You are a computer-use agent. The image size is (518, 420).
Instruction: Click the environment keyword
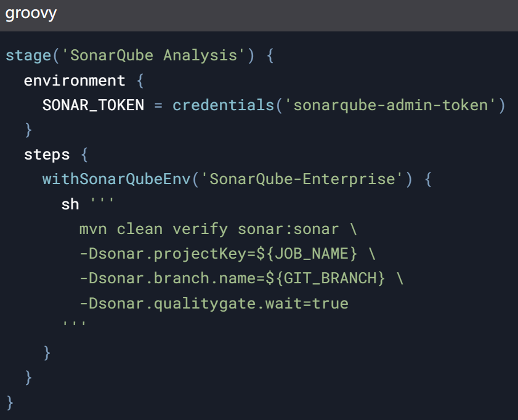(x=75, y=81)
